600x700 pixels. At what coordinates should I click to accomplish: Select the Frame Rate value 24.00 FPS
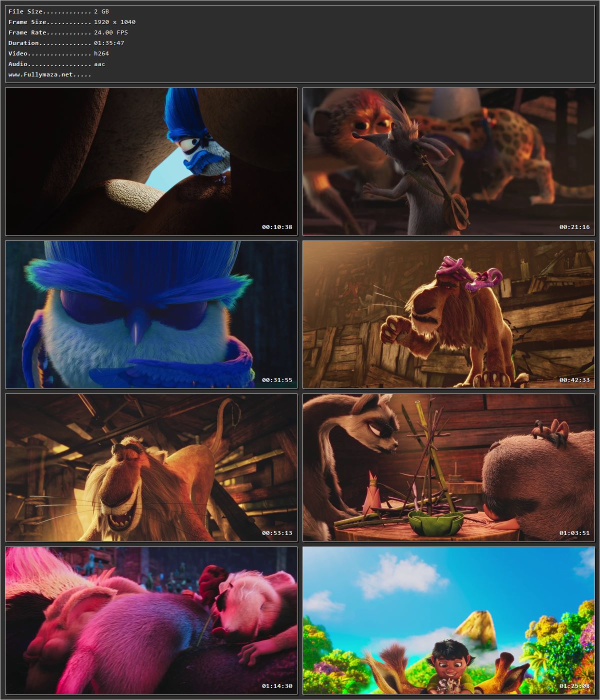pos(111,32)
